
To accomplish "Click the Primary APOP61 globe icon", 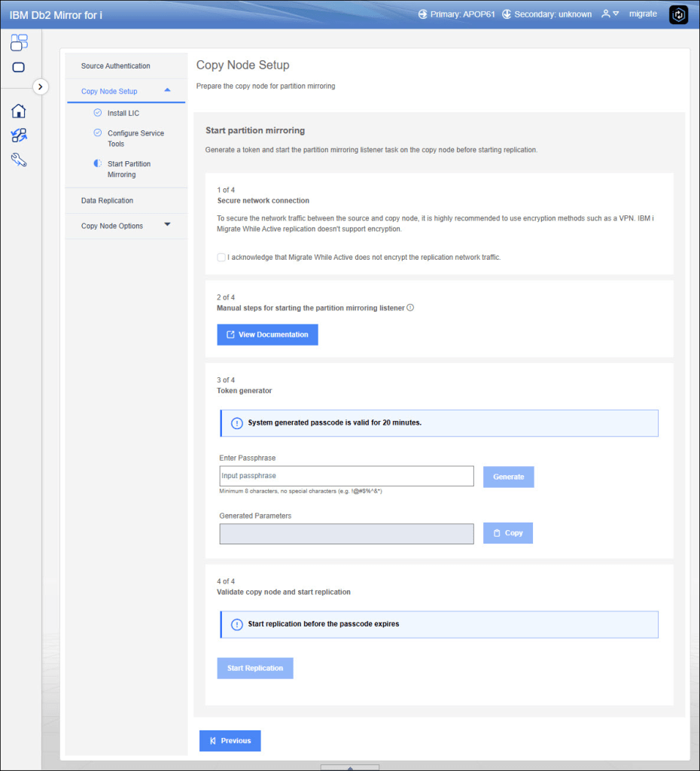I will click(423, 14).
